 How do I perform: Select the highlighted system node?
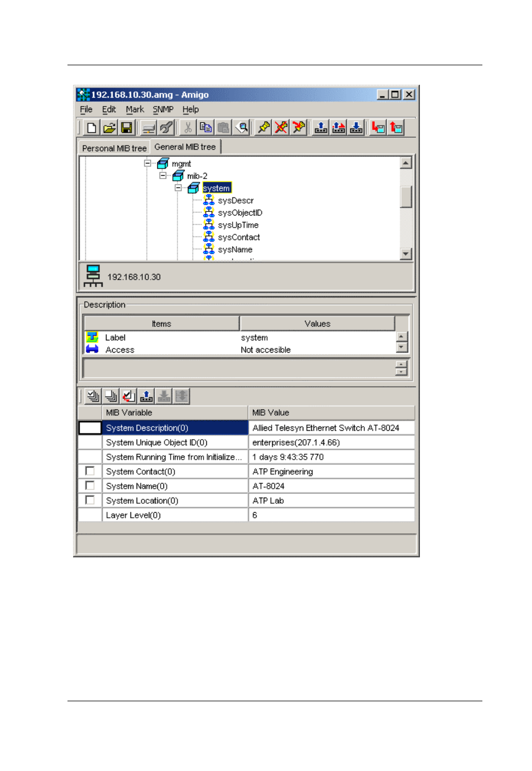coord(216,188)
